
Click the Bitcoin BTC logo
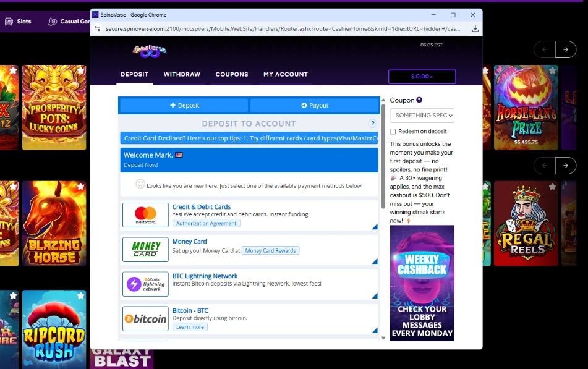tap(145, 319)
